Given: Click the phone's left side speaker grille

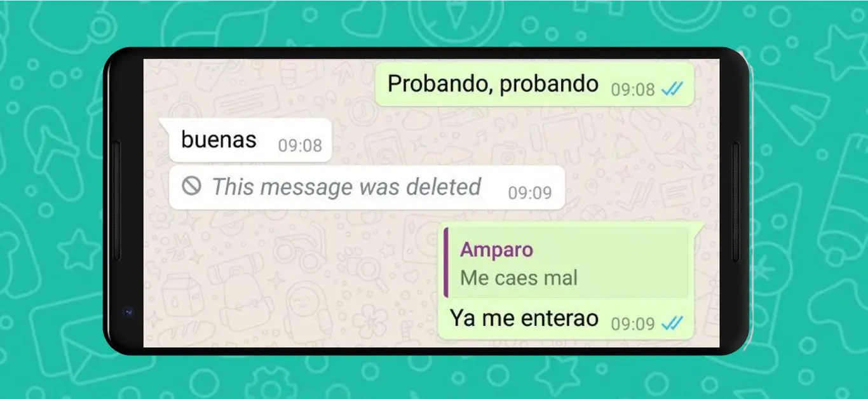Looking at the screenshot, I should point(117,201).
